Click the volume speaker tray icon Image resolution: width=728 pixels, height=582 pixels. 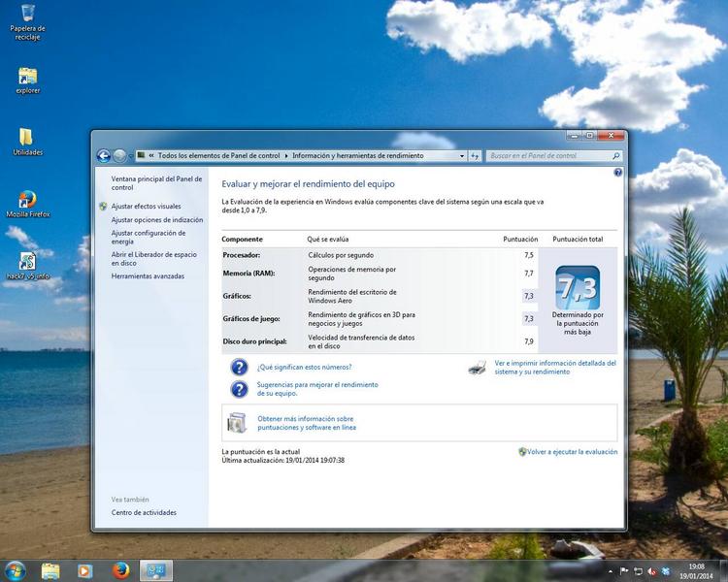pyautogui.click(x=651, y=570)
